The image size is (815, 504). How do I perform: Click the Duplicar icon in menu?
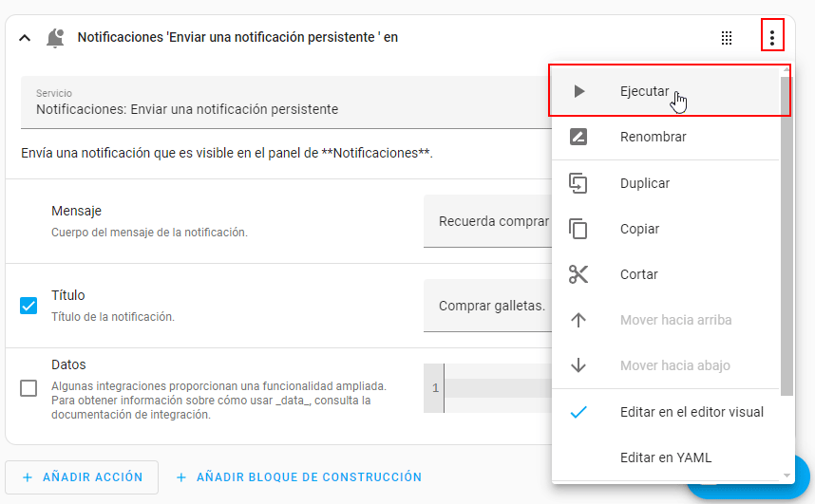(578, 183)
